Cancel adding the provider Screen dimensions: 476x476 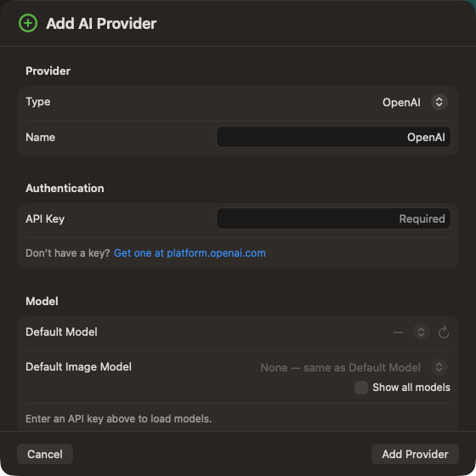point(45,454)
